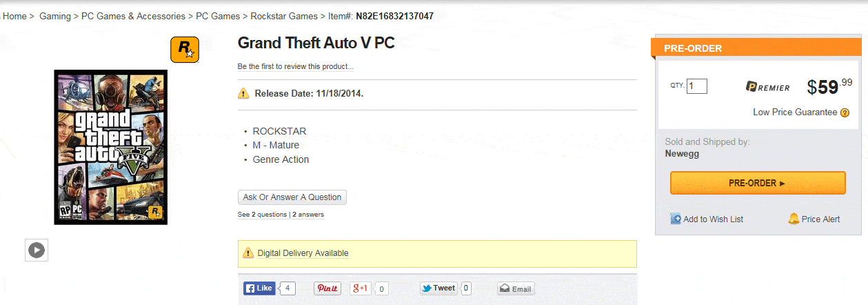Play the product video
Image resolution: width=868 pixels, height=305 pixels.
(x=37, y=250)
